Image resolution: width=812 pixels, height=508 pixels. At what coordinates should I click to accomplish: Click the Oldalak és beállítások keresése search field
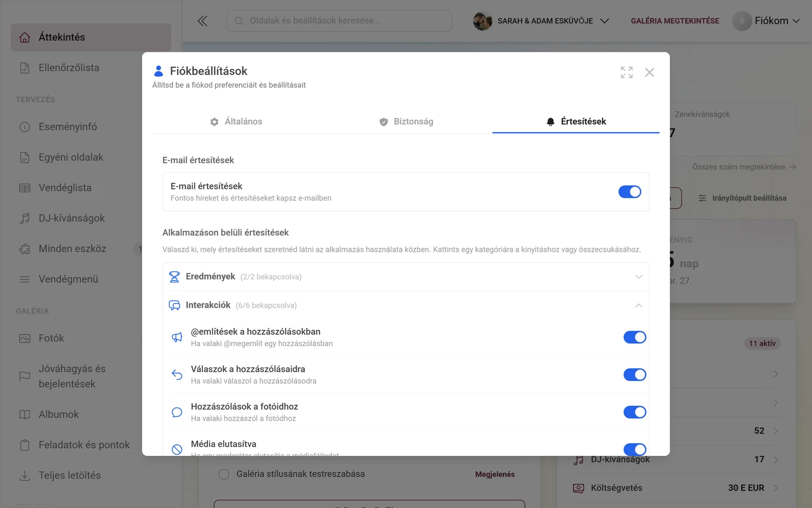(339, 21)
